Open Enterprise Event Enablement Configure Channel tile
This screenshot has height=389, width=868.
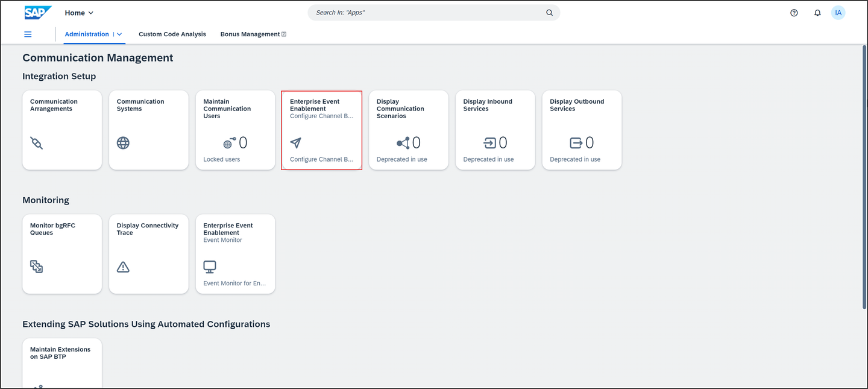click(x=322, y=130)
